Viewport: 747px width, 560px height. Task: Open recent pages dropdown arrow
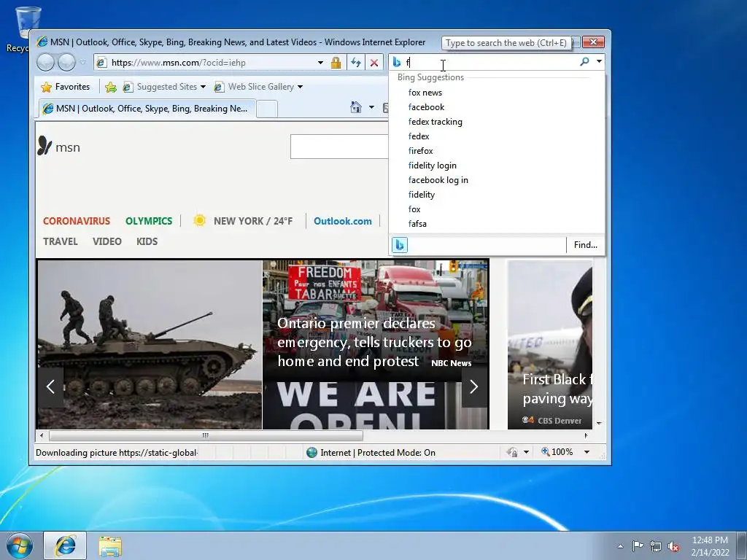tap(83, 63)
